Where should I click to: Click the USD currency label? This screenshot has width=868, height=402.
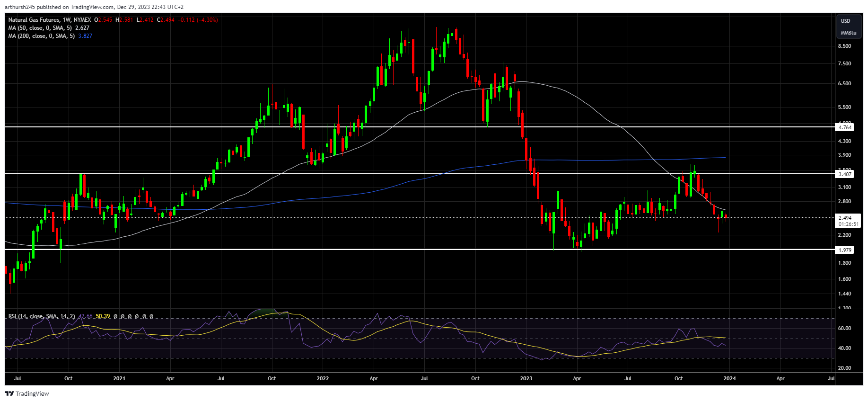[x=845, y=21]
